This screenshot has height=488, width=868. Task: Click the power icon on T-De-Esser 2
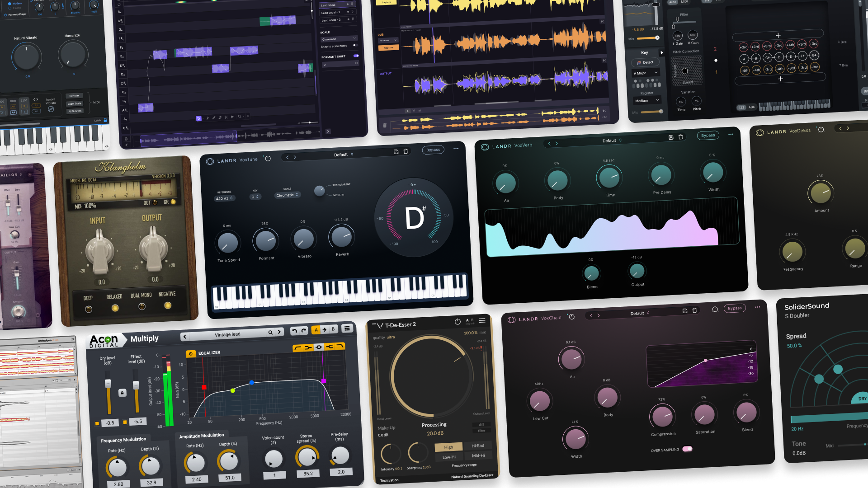point(457,321)
